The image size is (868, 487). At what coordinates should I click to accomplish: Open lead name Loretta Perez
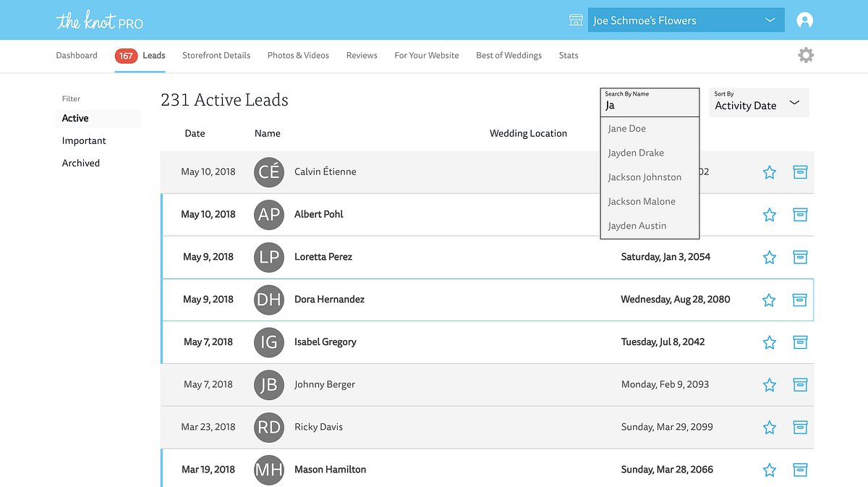point(323,257)
